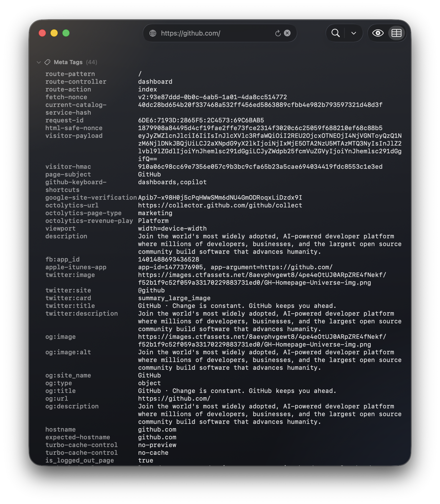Viewport: 440px width, 504px height.
Task: Click the turbo-cache-control value no-preview
Action: 157,445
